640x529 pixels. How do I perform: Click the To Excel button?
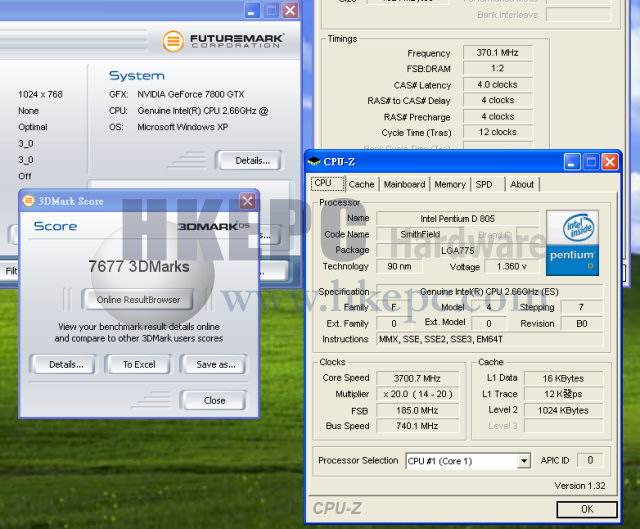point(139,365)
